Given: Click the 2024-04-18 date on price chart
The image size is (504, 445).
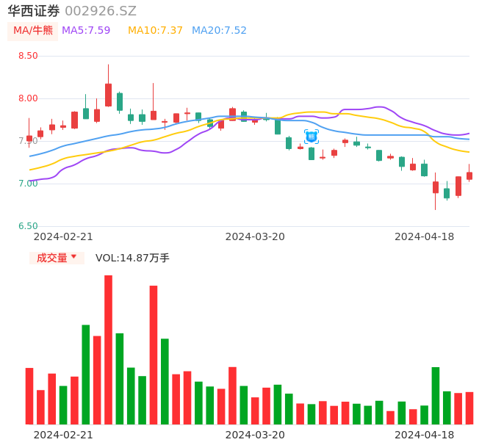Looking at the screenshot, I should (x=425, y=236).
